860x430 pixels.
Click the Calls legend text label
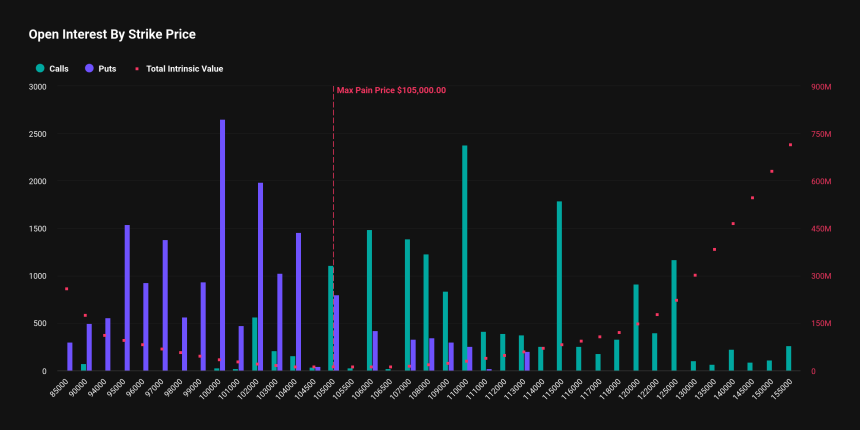[59, 69]
